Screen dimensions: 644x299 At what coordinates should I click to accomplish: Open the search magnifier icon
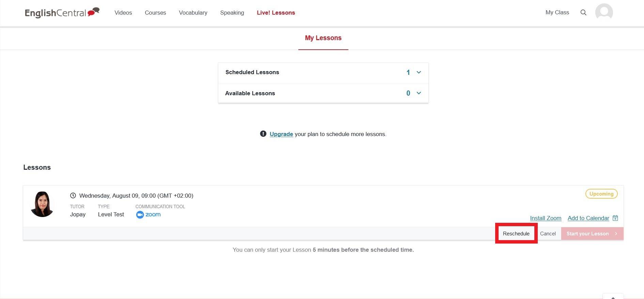coord(583,13)
